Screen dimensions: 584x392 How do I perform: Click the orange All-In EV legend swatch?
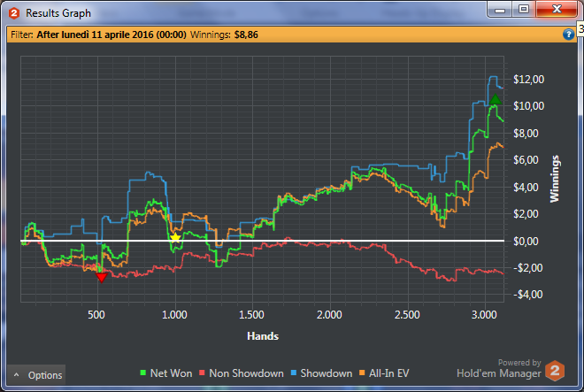(x=362, y=373)
